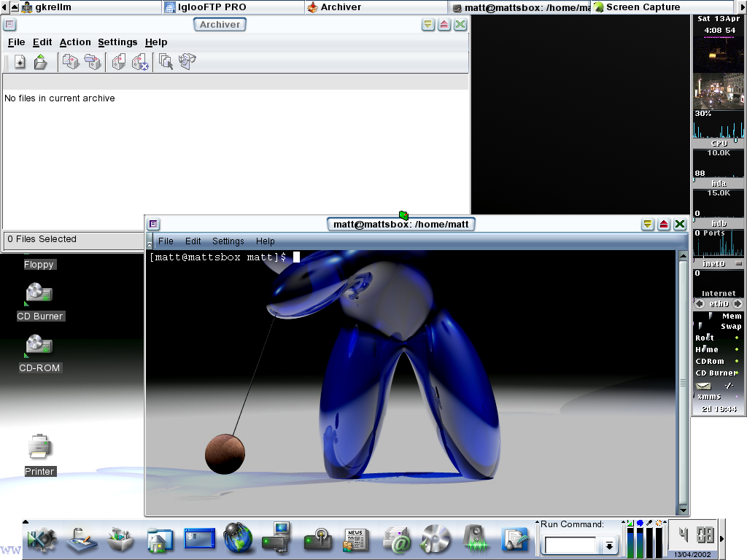
Task: Click the View file icon with glasses in Archiver
Action: tap(187, 61)
